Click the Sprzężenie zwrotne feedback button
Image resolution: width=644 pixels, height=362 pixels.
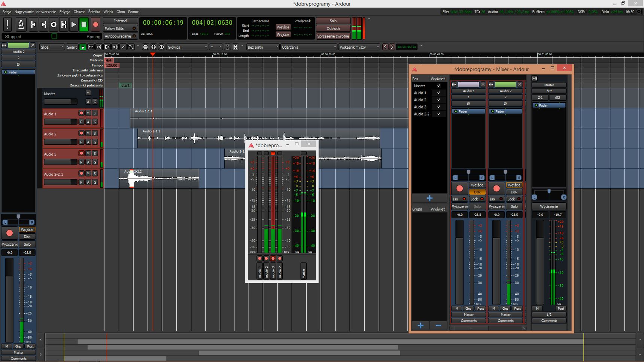[x=333, y=36]
